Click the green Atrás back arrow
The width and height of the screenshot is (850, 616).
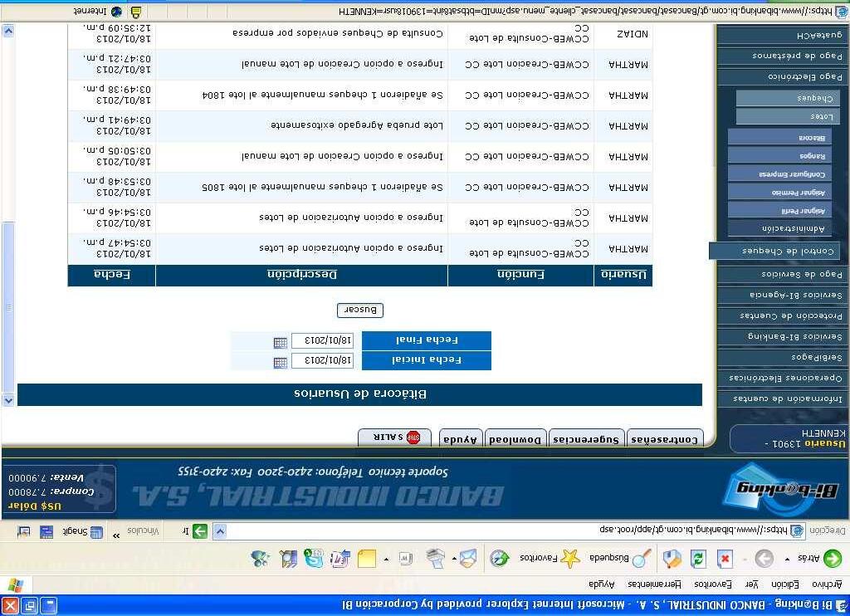tap(832, 558)
